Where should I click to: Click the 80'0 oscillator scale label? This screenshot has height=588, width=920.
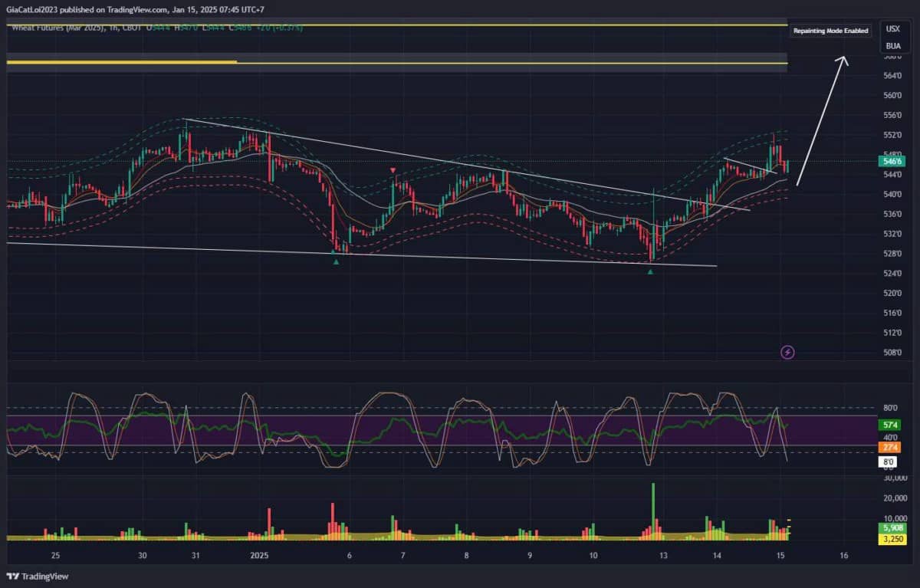tap(892, 408)
